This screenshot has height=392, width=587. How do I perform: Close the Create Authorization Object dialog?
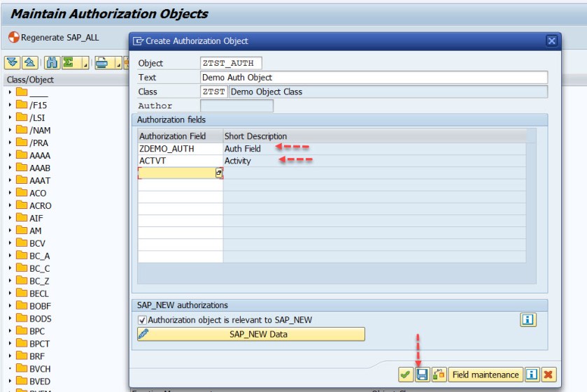tap(551, 41)
